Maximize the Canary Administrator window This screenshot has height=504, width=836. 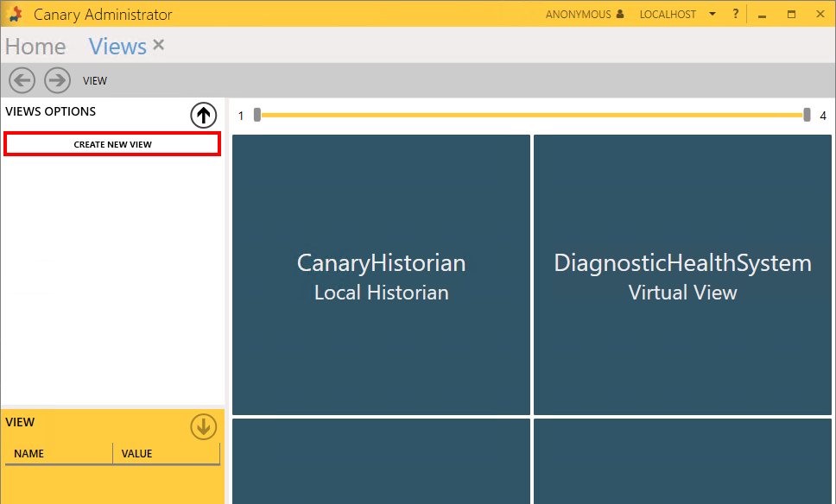click(791, 15)
